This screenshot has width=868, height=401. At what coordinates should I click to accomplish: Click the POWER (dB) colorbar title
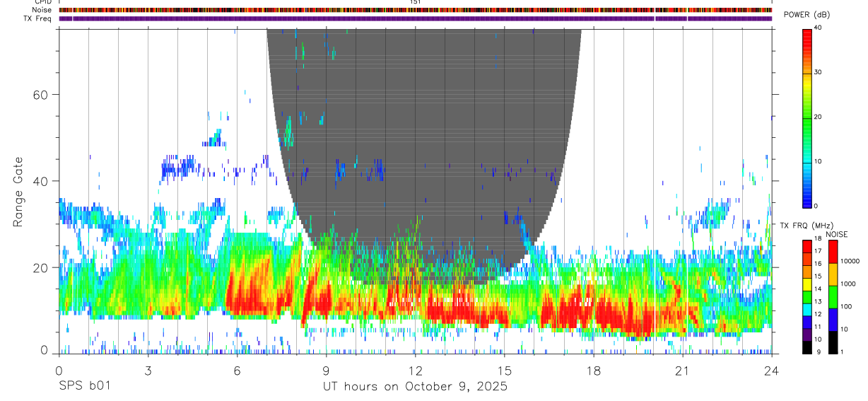click(807, 16)
